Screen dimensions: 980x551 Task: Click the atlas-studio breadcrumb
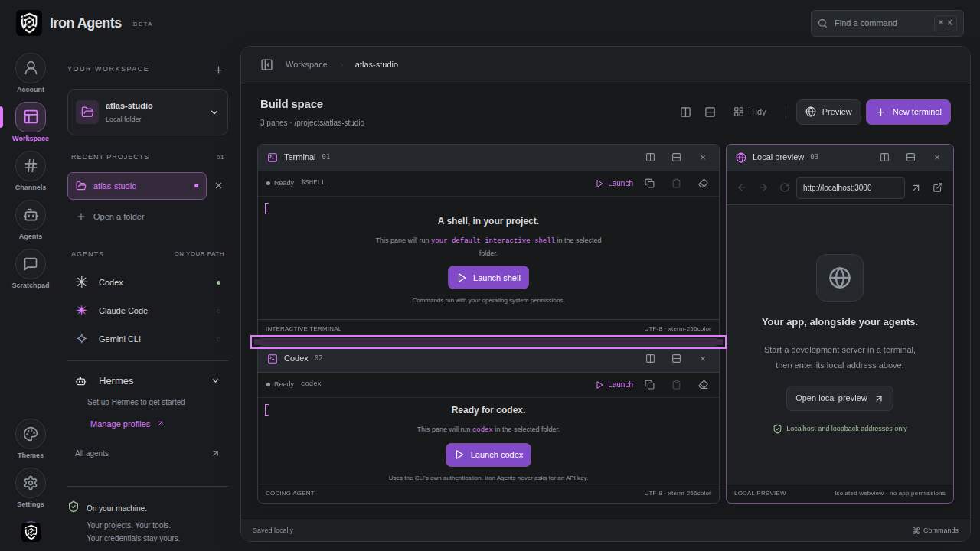coord(377,64)
